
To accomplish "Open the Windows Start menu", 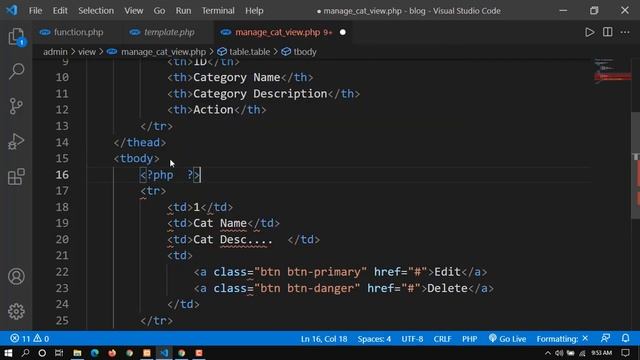I will pyautogui.click(x=8, y=353).
